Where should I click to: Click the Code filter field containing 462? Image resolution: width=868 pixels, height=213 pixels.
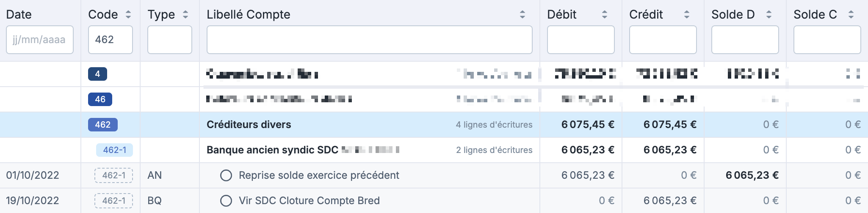coord(111,40)
